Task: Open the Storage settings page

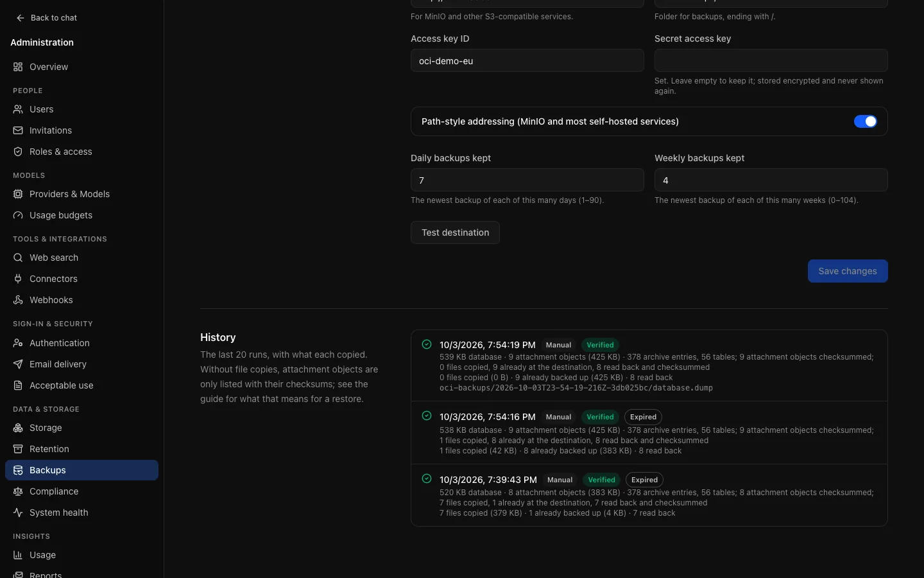Action: 81,428
